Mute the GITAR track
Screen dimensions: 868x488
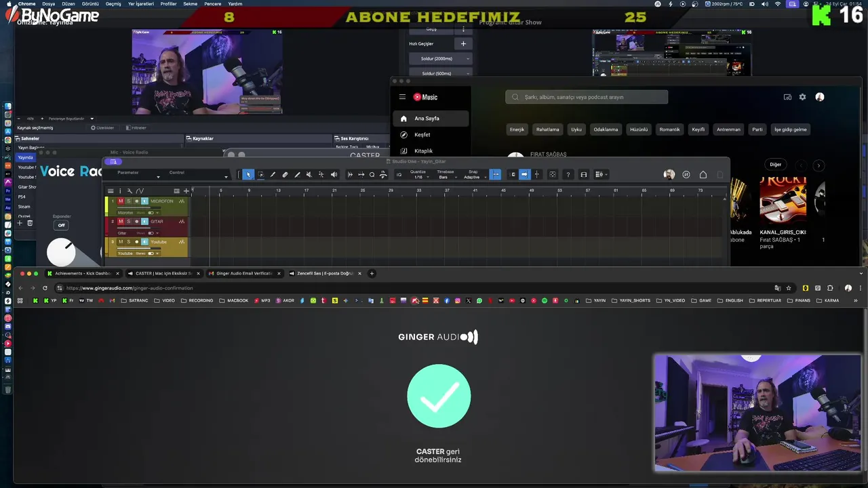(121, 222)
